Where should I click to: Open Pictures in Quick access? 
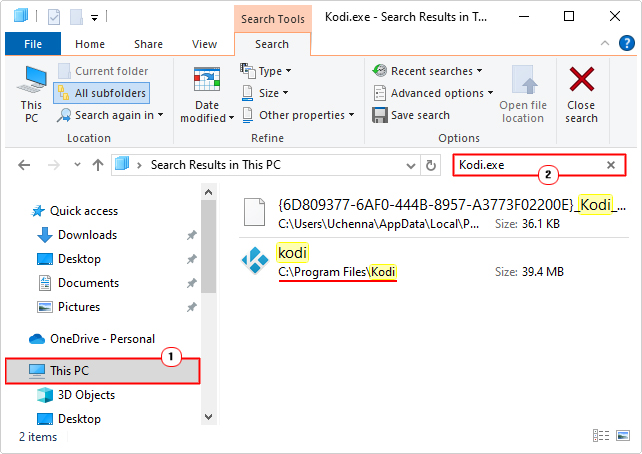68,307
